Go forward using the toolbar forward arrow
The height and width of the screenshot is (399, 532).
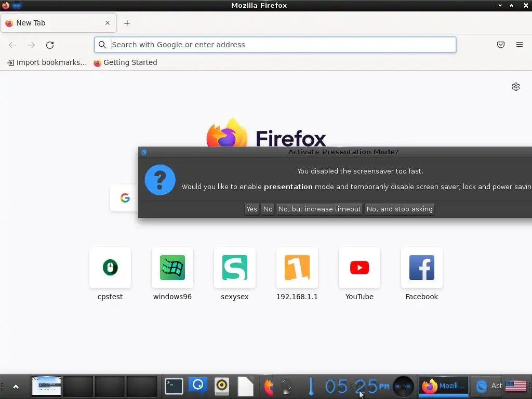pos(31,45)
